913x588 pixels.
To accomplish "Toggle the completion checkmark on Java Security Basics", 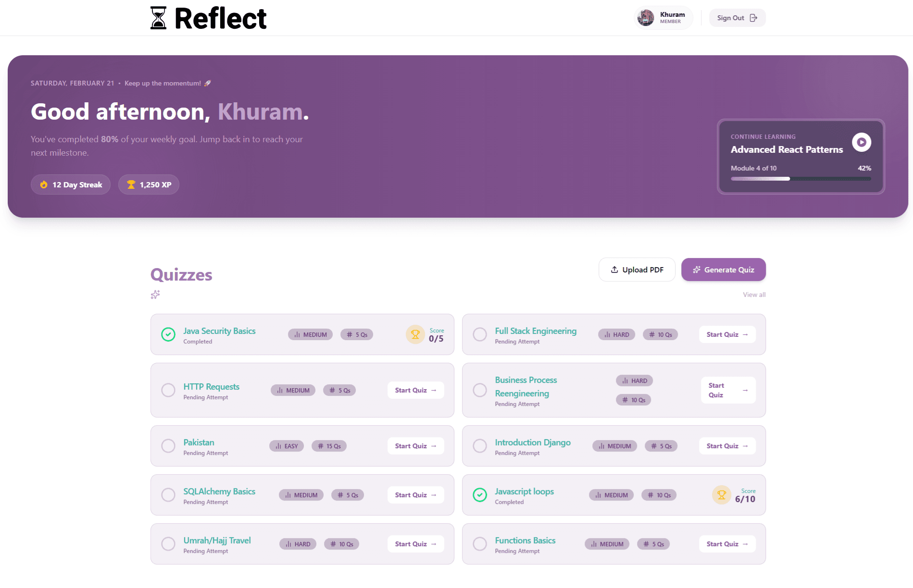I will click(168, 334).
